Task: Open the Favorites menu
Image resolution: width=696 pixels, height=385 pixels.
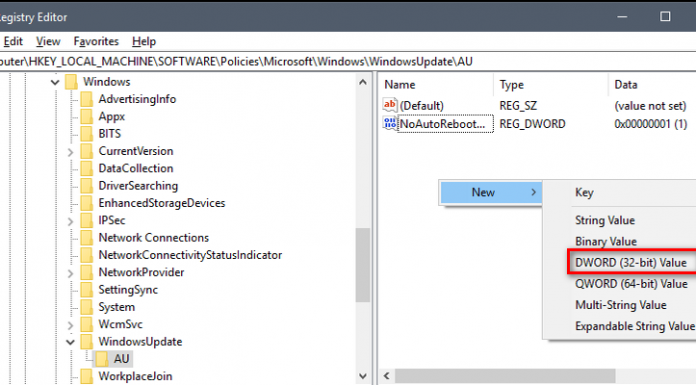Action: (96, 41)
